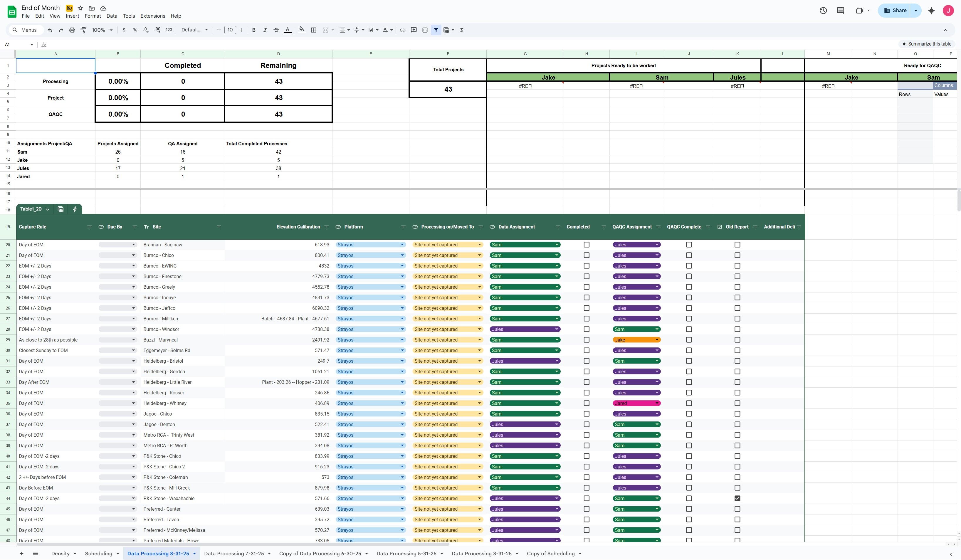Open the text color picker
This screenshot has width=961, height=560.
click(x=288, y=30)
